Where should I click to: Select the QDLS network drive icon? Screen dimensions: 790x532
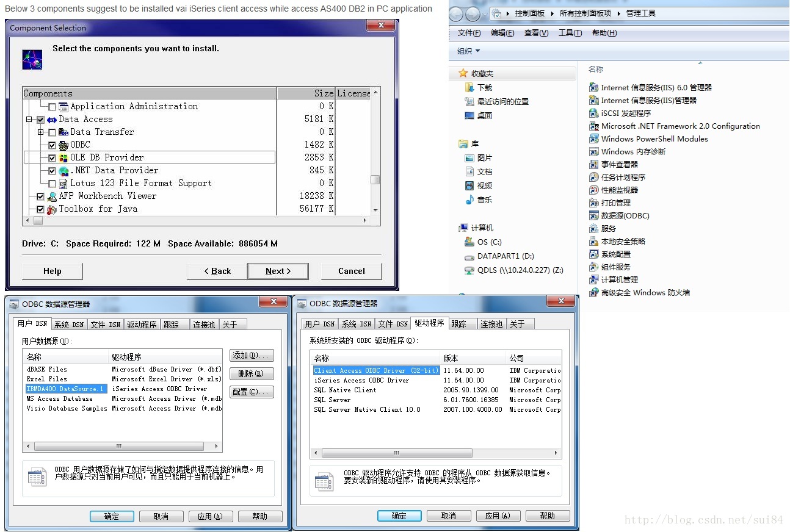click(469, 270)
